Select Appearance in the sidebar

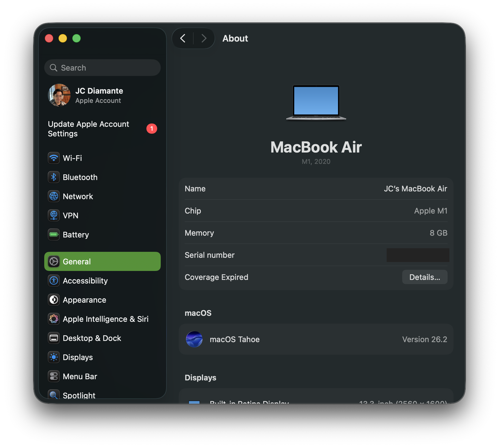click(x=85, y=300)
